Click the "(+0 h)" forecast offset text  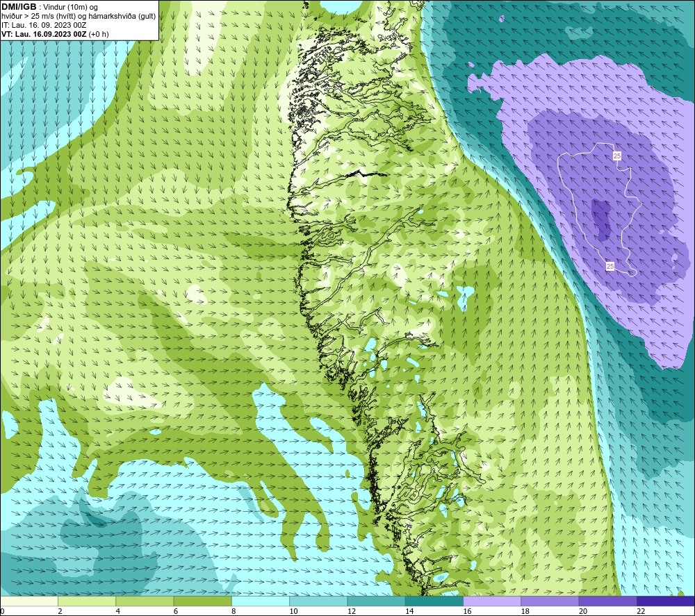pos(99,34)
